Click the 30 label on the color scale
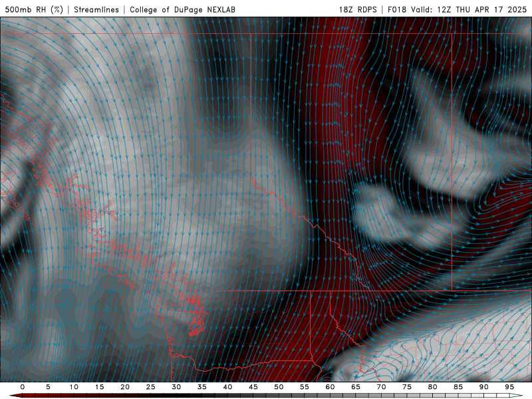Viewport: 532px width, 399px height. [x=176, y=387]
